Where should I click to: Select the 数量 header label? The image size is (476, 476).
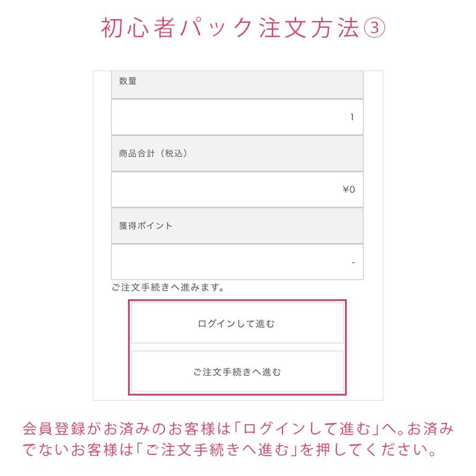click(128, 81)
